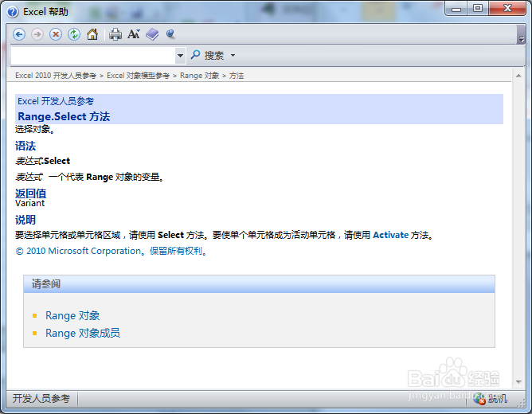Image resolution: width=532 pixels, height=414 pixels.
Task: Open breadcrumb Excel 2010 开发人员参考
Action: (56, 76)
